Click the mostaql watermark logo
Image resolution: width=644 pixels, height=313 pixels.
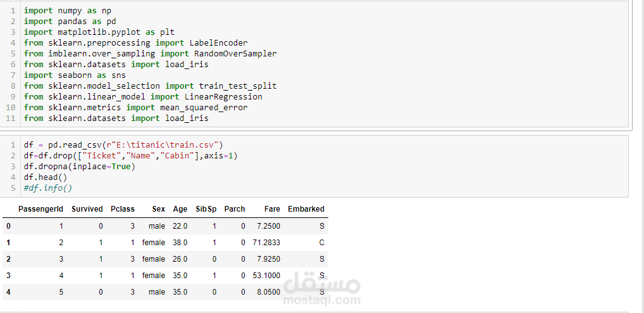[x=323, y=288]
